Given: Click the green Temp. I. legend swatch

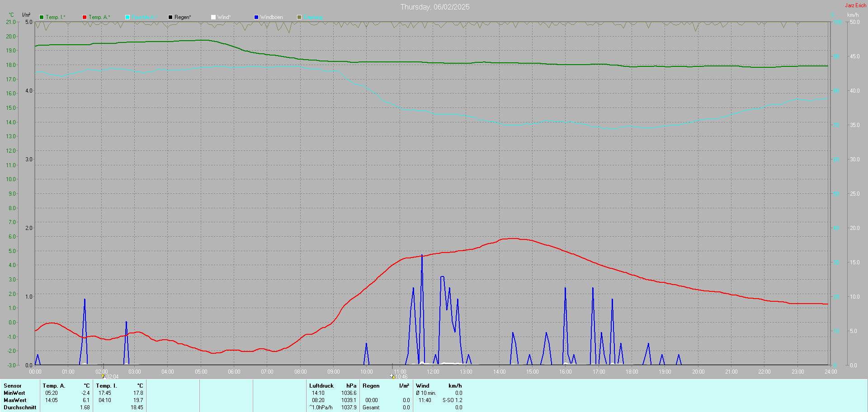Looking at the screenshot, I should coord(42,17).
